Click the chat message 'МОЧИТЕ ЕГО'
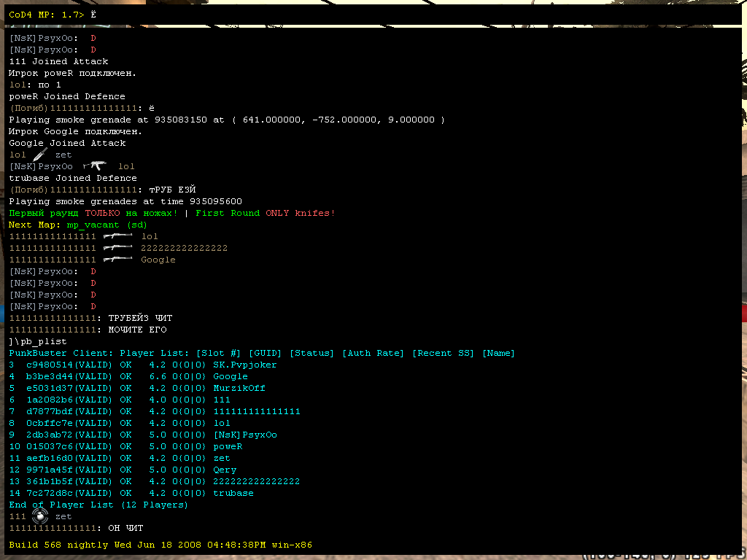The height and width of the screenshot is (560, 747). pos(137,330)
